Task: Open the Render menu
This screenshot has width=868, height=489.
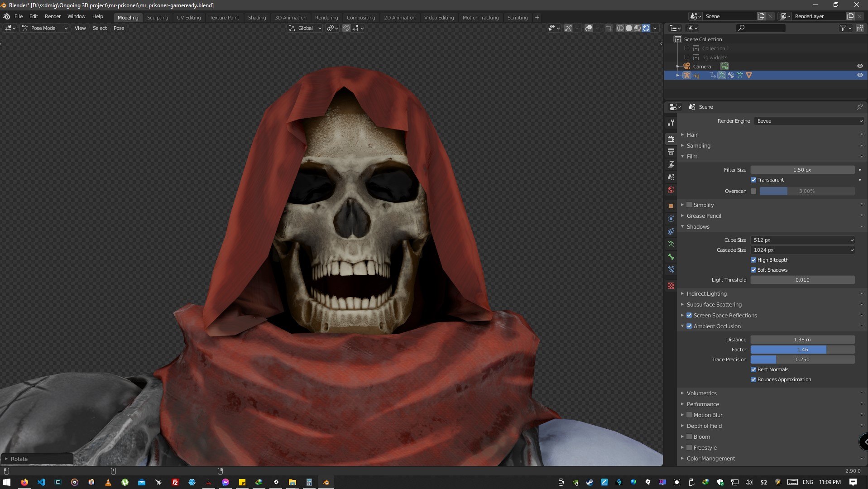Action: 53,16
